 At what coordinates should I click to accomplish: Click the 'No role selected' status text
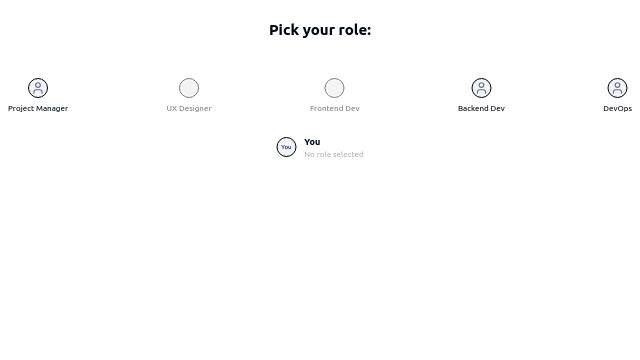333,154
